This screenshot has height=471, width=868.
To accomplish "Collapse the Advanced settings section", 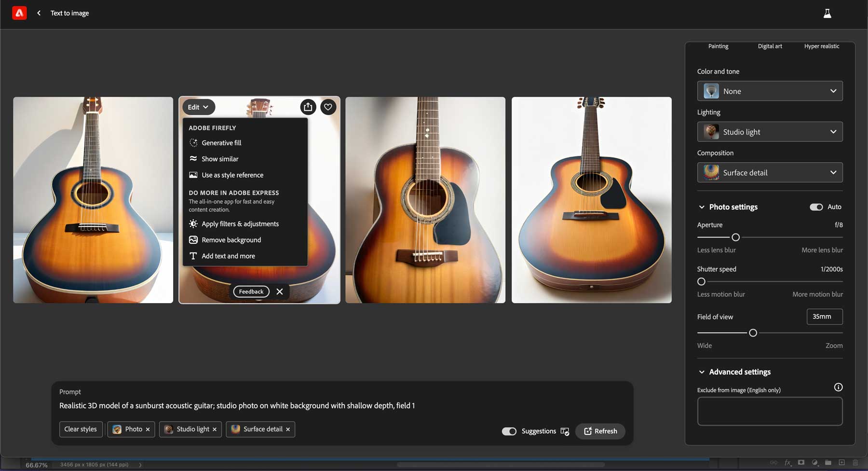I will click(x=702, y=372).
